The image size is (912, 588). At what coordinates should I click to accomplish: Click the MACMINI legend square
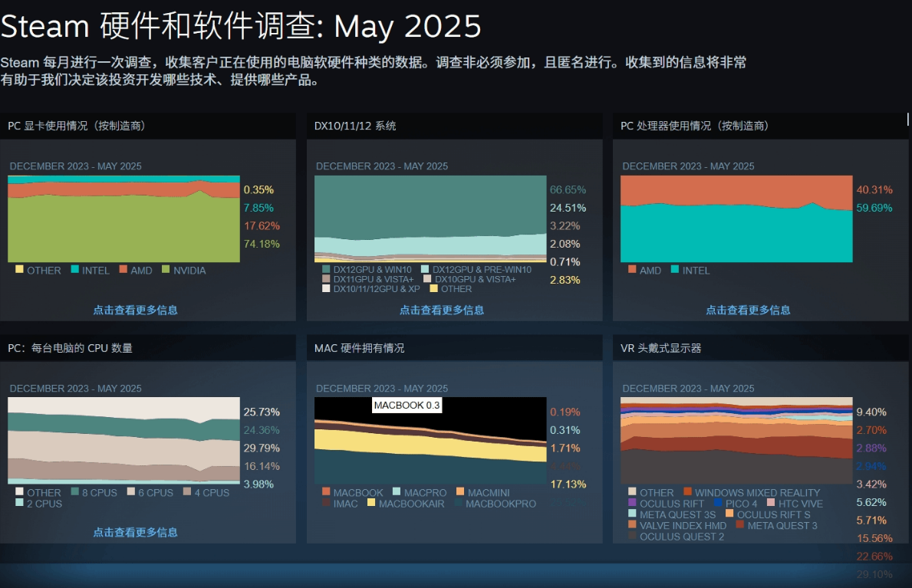click(461, 491)
